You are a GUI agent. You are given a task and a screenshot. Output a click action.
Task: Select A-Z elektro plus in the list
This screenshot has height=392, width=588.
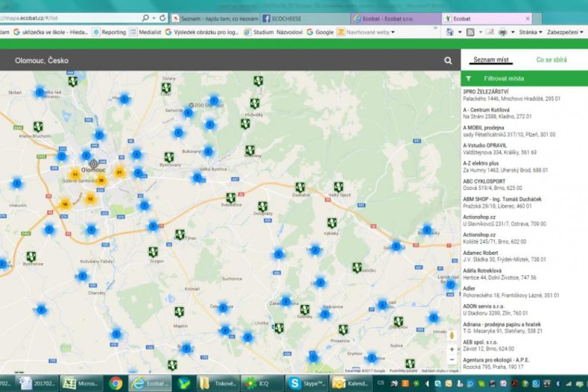tap(524, 166)
